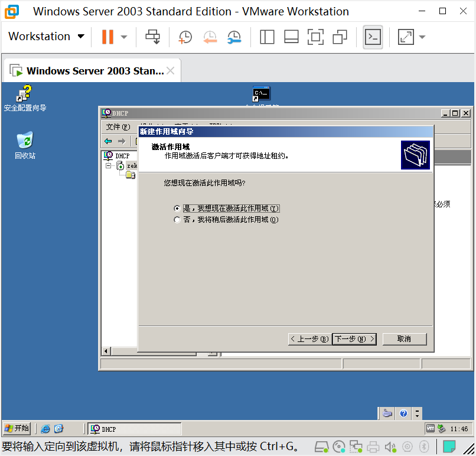Enter full screen mode
Screen dimensions: 476x456
point(315,37)
